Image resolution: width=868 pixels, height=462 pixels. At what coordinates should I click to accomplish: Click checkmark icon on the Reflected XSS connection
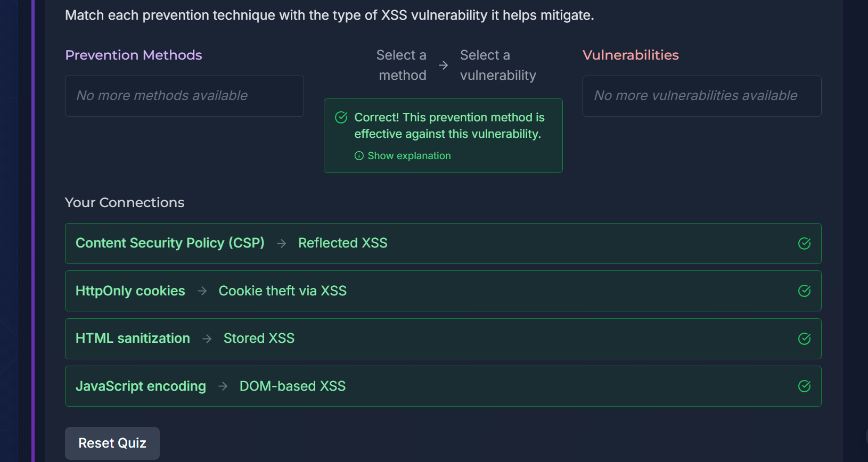point(804,244)
